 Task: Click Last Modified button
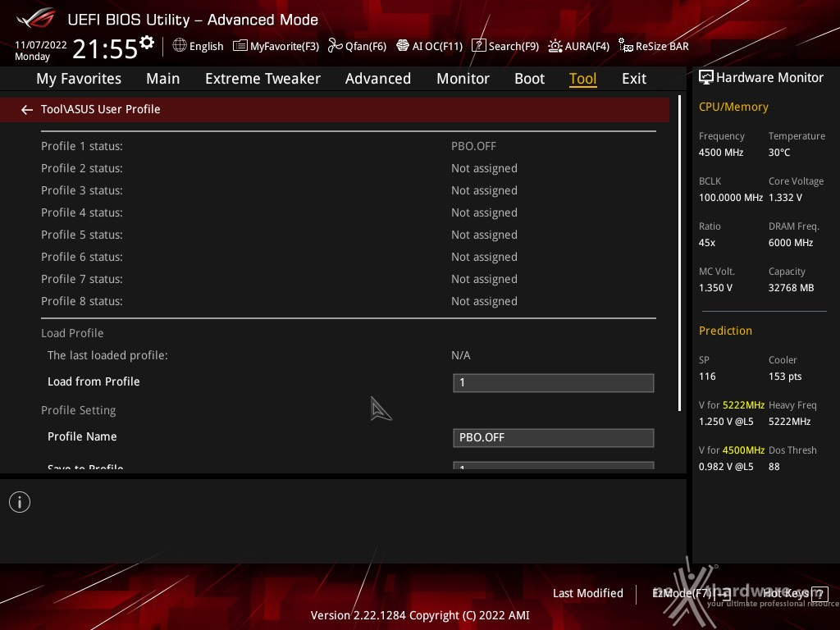[587, 594]
